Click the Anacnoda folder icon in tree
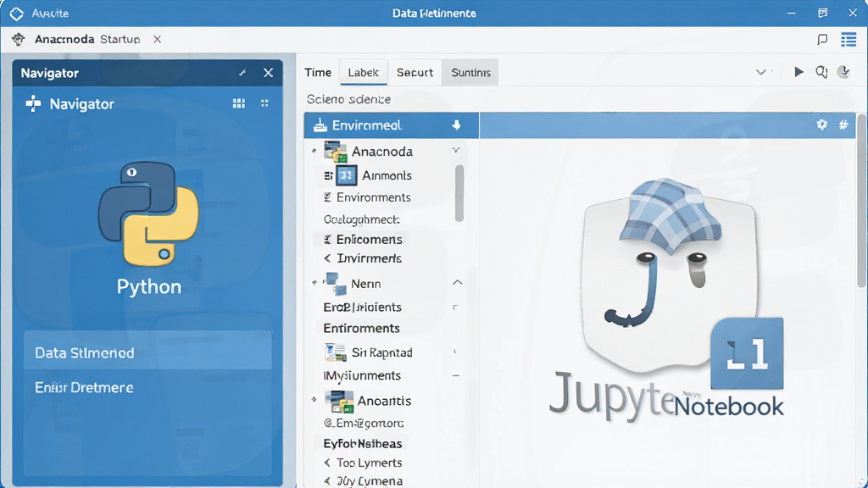 coord(336,152)
